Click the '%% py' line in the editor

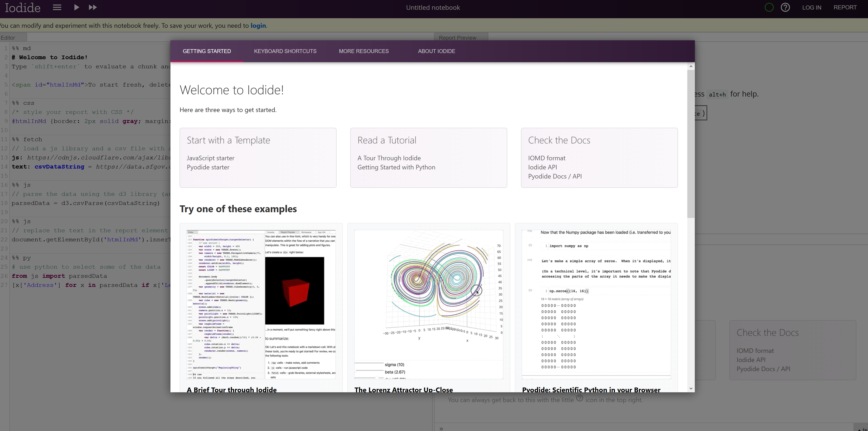point(21,258)
